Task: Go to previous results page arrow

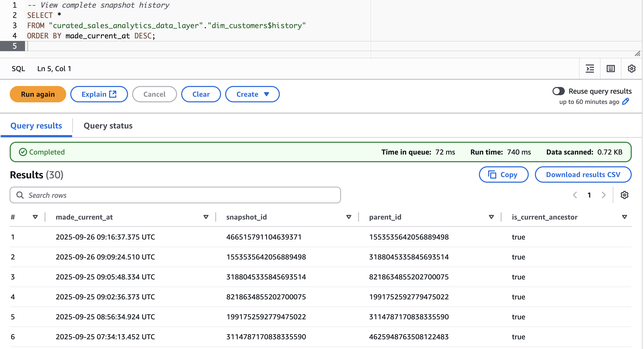Action: tap(575, 195)
